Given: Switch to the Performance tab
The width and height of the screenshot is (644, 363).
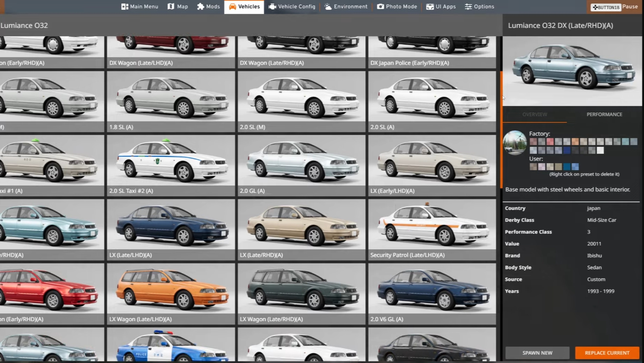Looking at the screenshot, I should [604, 114].
